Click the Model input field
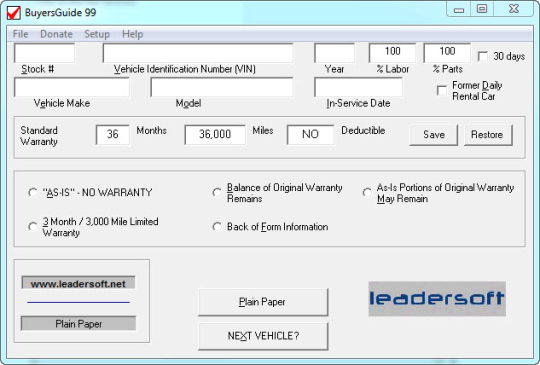The height and width of the screenshot is (365, 540). [222, 87]
